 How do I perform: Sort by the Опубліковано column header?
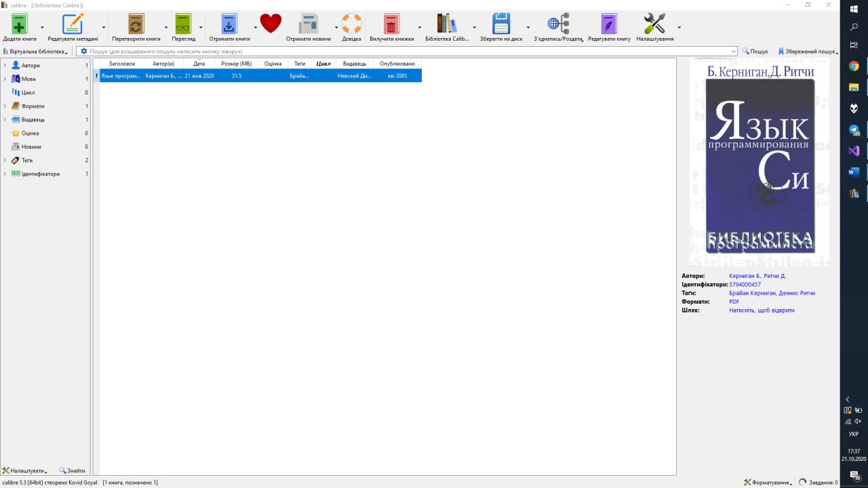point(397,64)
